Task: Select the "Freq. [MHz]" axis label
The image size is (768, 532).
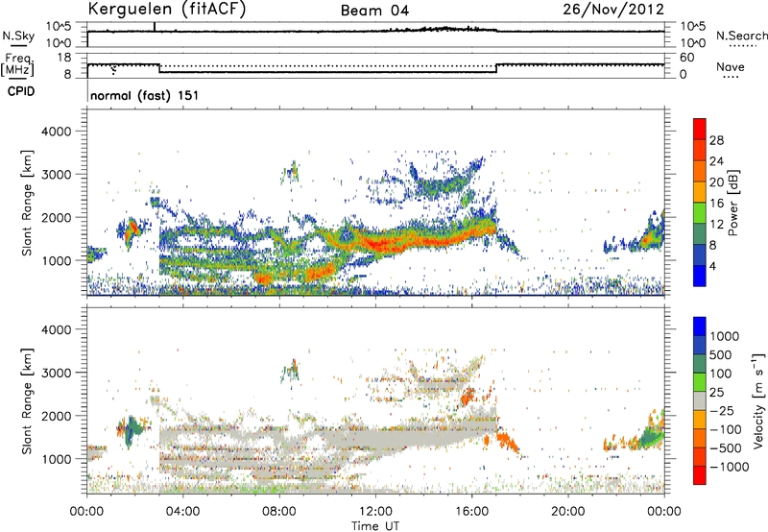Action: (x=17, y=65)
